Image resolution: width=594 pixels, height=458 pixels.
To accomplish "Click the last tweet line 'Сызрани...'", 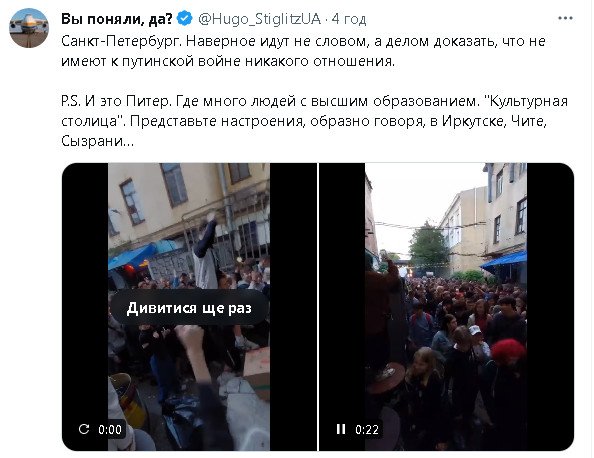I will [97, 141].
